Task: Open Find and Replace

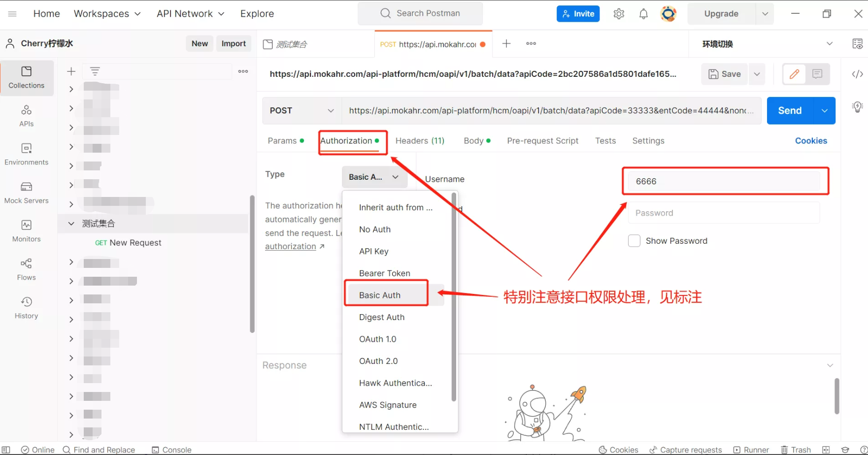Action: (99, 450)
